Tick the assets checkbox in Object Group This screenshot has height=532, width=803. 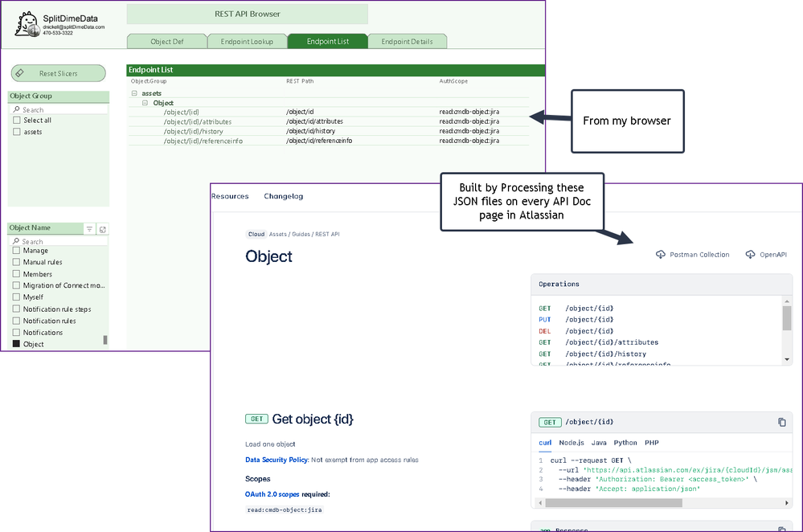17,132
